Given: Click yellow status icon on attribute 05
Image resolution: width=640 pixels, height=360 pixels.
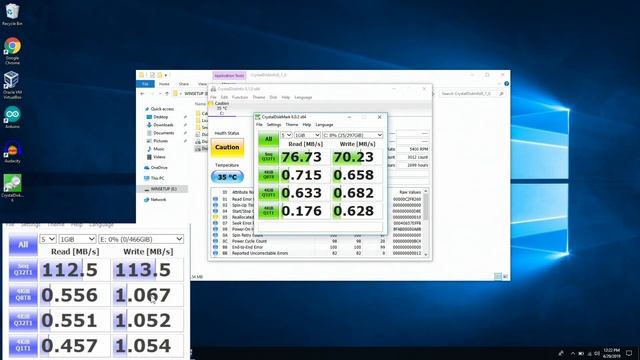Looking at the screenshot, I should [216, 217].
